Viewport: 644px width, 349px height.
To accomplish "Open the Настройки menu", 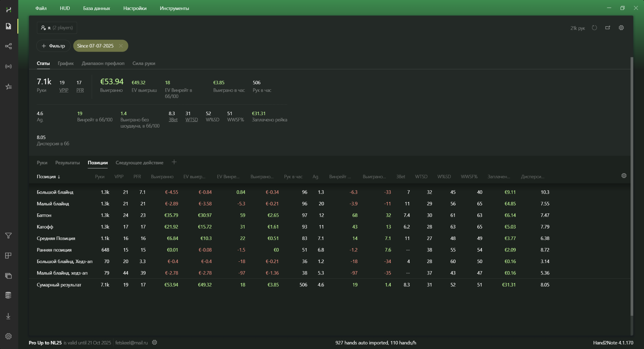I will click(135, 8).
